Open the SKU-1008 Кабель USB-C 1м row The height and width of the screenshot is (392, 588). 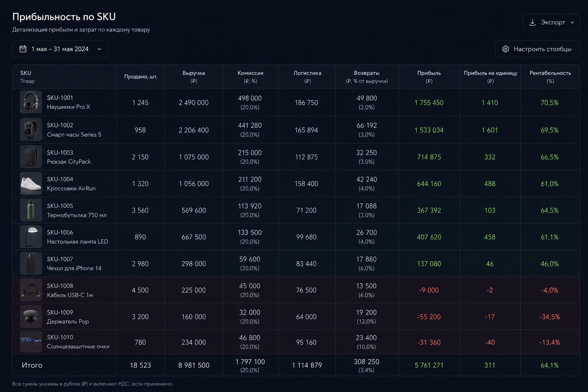296,290
